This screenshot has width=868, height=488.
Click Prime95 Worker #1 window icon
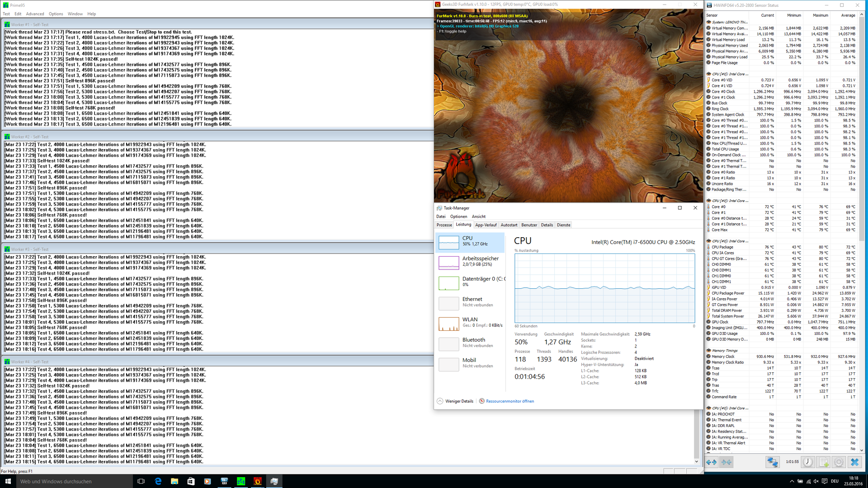tap(7, 24)
